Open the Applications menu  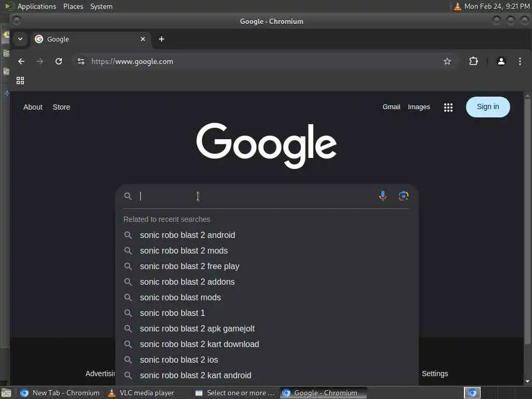[37, 6]
